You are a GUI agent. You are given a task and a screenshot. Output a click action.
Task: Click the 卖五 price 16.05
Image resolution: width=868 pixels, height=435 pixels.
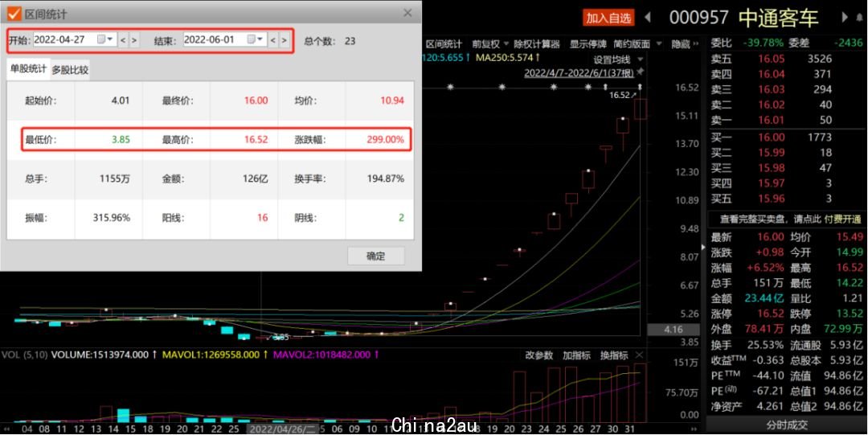(771, 60)
